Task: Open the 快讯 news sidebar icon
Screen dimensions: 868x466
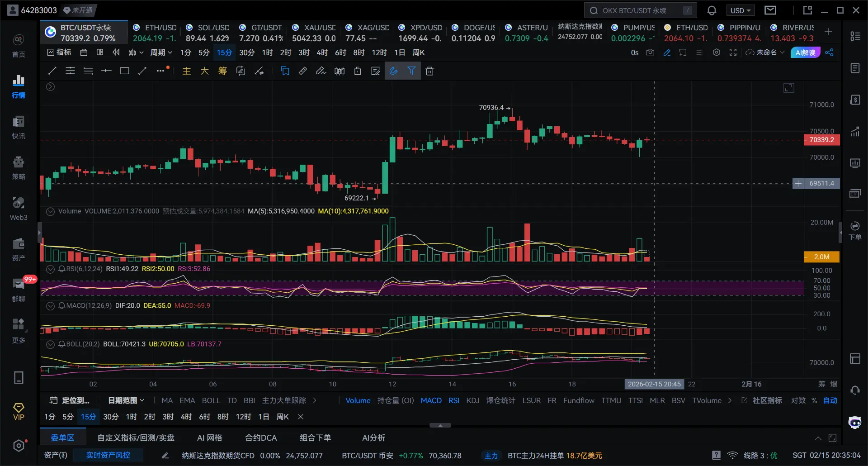Action: tap(19, 127)
